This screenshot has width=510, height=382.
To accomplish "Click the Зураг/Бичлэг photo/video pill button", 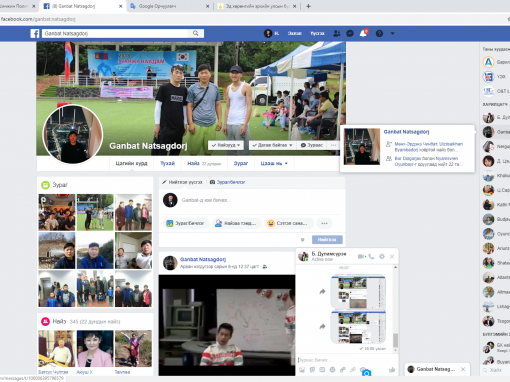I will point(186,223).
